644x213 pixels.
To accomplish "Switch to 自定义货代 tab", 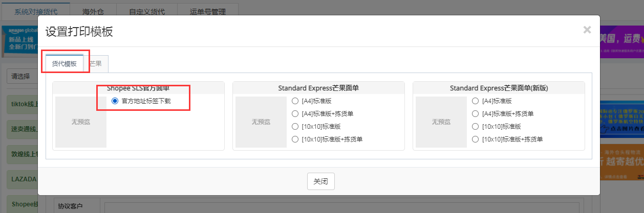I will (147, 11).
